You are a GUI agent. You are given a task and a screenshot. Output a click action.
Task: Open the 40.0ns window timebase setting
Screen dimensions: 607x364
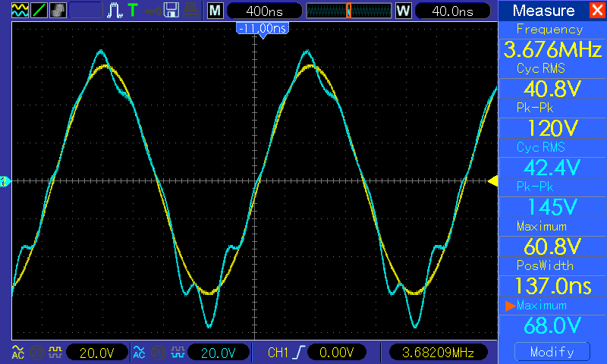(450, 11)
